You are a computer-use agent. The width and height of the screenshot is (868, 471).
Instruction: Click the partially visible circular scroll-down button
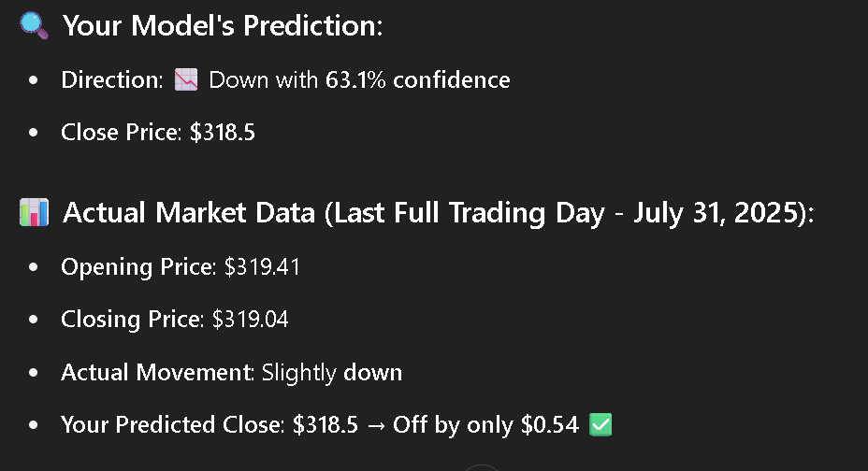coord(481,467)
